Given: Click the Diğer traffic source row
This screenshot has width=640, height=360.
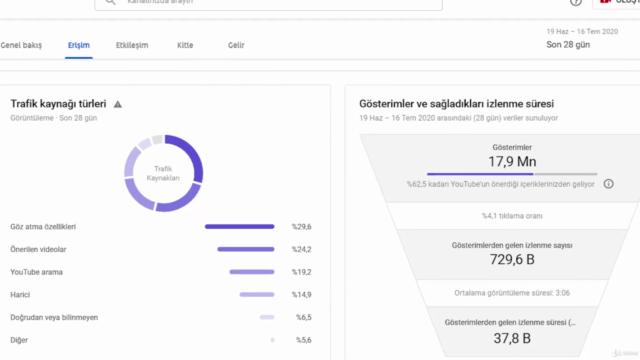Looking at the screenshot, I should point(161,340).
